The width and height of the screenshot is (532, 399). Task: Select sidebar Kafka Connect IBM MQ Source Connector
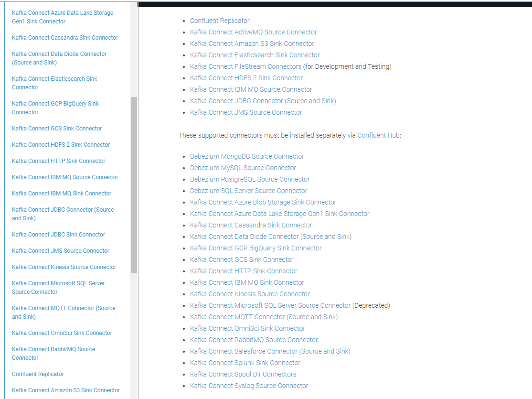pyautogui.click(x=65, y=177)
